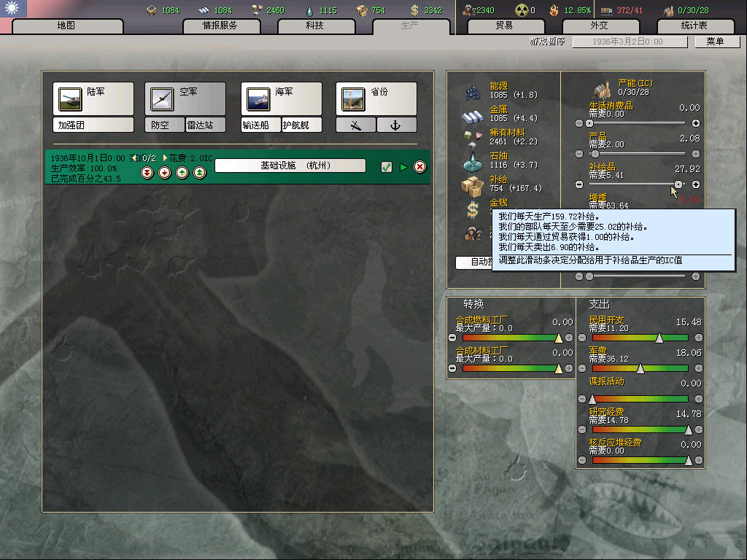Select the 生产 production tab
Screen dimensions: 747x560
tap(411, 26)
